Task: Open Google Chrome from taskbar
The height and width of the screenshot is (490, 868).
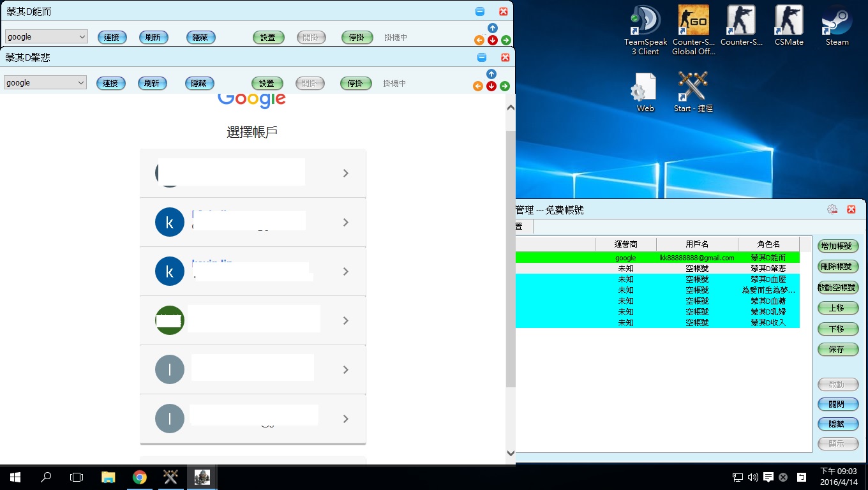Action: tap(139, 477)
